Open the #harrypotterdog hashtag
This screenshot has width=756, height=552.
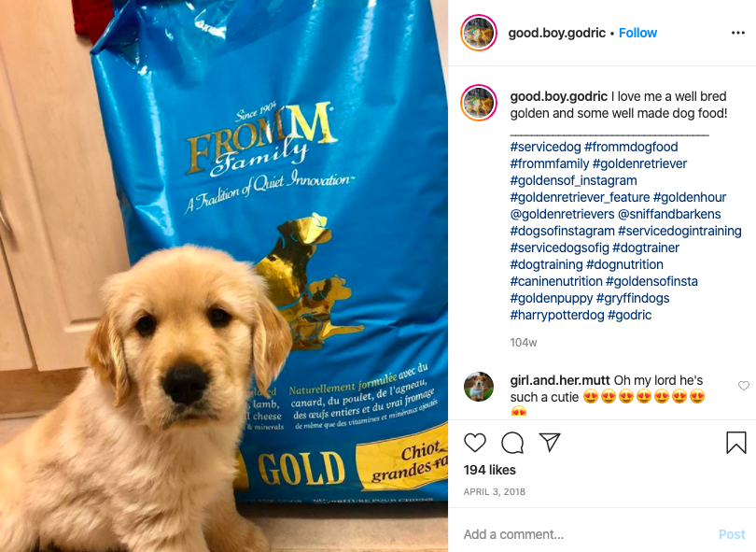click(557, 315)
